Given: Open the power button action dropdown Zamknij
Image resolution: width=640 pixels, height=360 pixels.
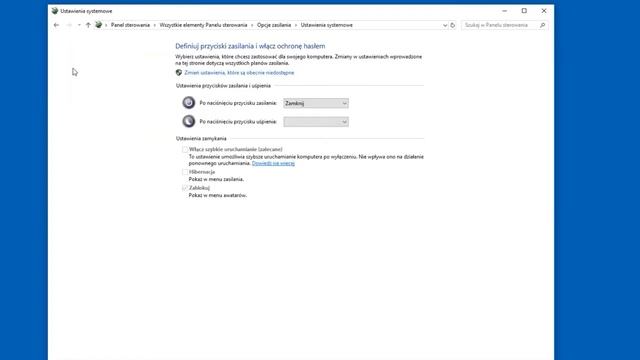Looking at the screenshot, I should [316, 103].
